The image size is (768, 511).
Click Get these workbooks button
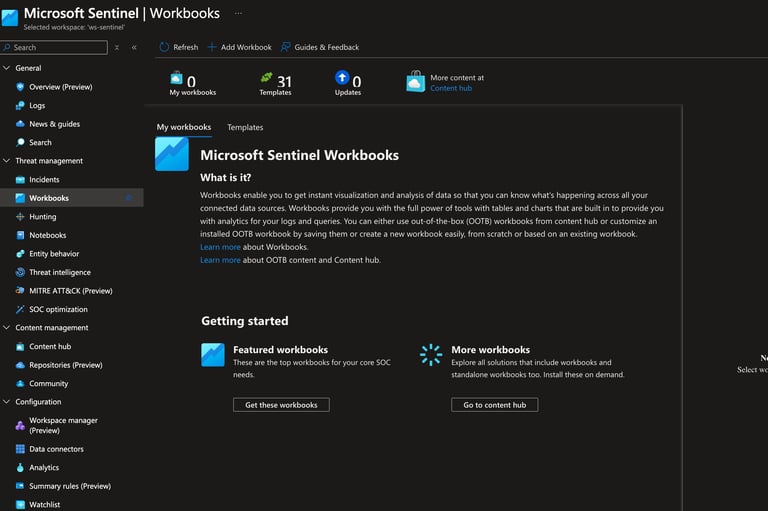tap(281, 405)
